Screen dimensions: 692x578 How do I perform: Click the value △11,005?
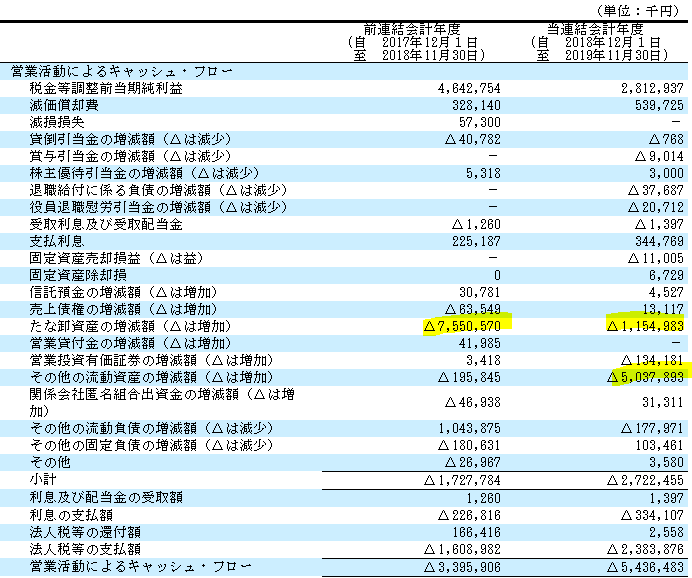pos(656,258)
